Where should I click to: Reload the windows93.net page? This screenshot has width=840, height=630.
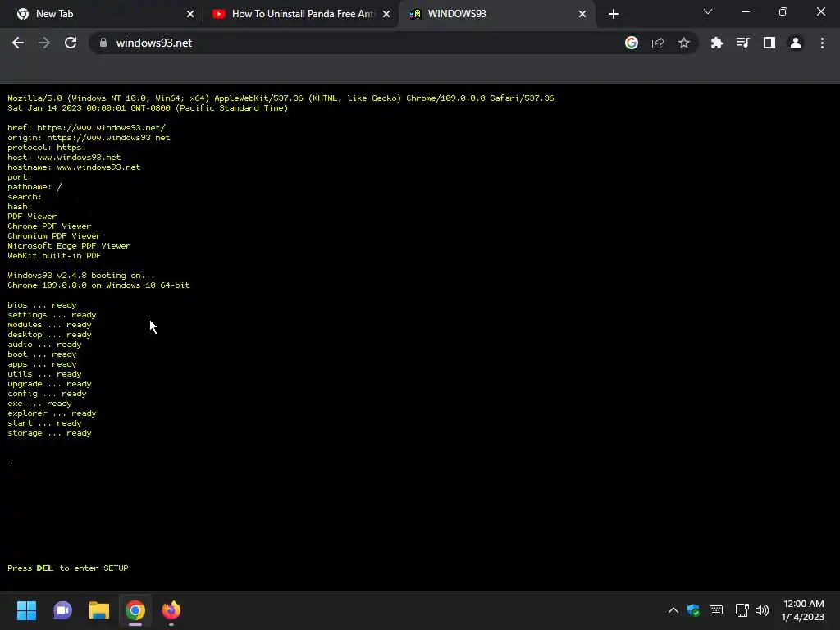71,43
